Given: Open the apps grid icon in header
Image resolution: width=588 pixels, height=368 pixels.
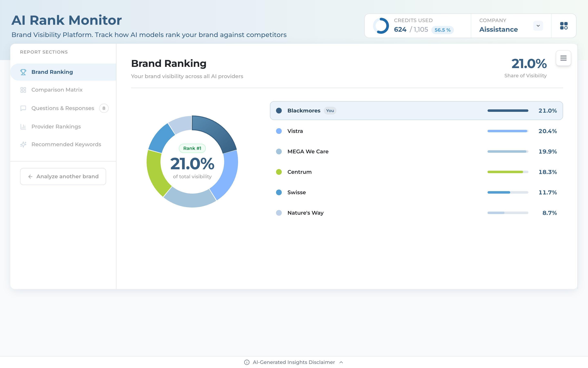Looking at the screenshot, I should click(x=564, y=26).
